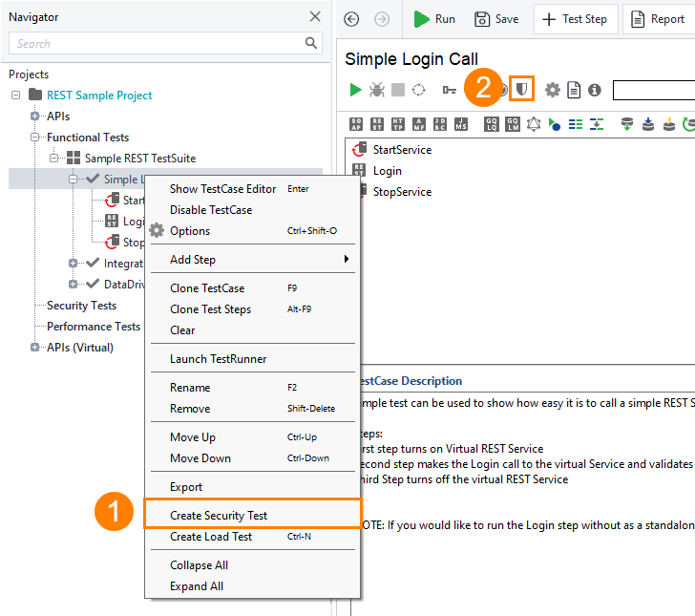Viewport: 695px width, 616px height.
Task: Choose Export in context menu
Action: [x=253, y=487]
